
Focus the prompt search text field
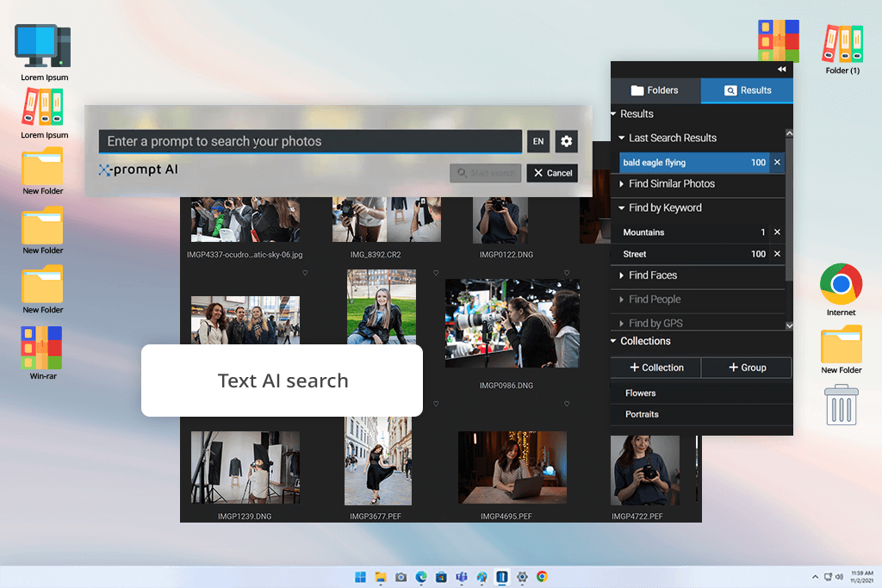310,141
